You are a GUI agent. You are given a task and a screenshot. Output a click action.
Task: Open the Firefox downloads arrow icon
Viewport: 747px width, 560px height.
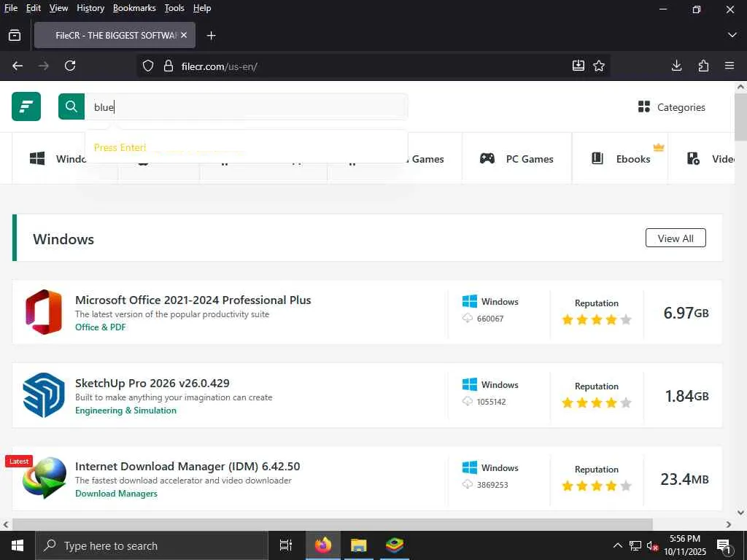676,66
